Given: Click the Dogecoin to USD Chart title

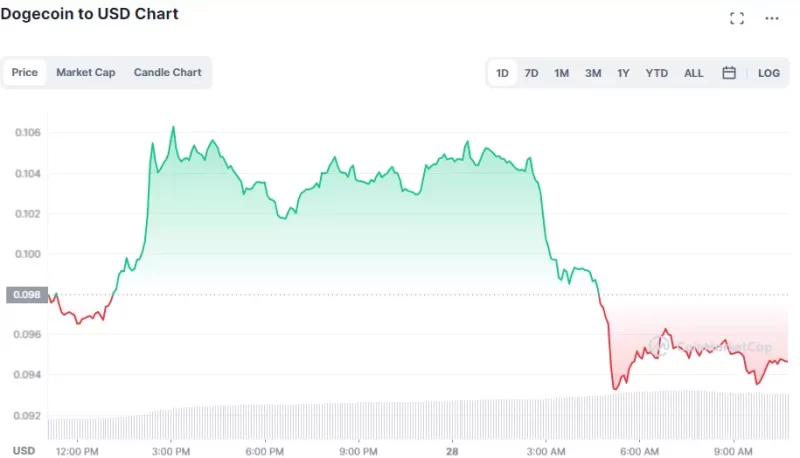Looking at the screenshot, I should click(x=89, y=14).
